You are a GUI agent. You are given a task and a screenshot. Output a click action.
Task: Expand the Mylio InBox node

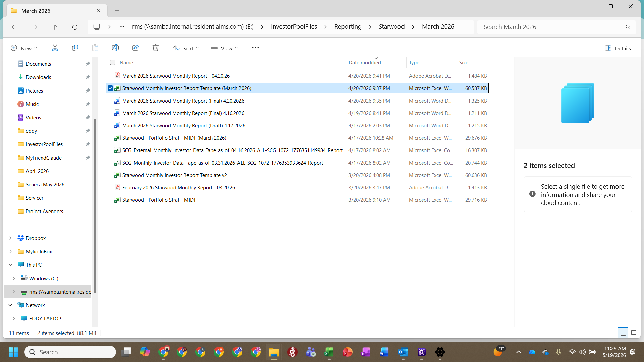pyautogui.click(x=10, y=251)
